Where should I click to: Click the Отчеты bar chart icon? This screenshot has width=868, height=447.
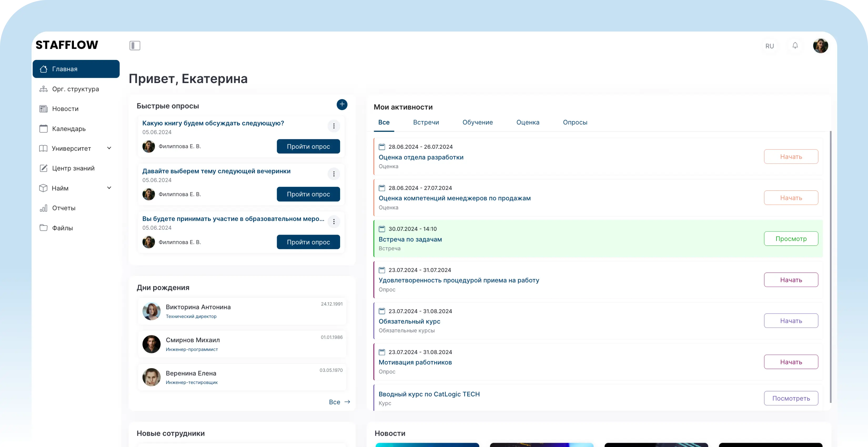pyautogui.click(x=43, y=208)
